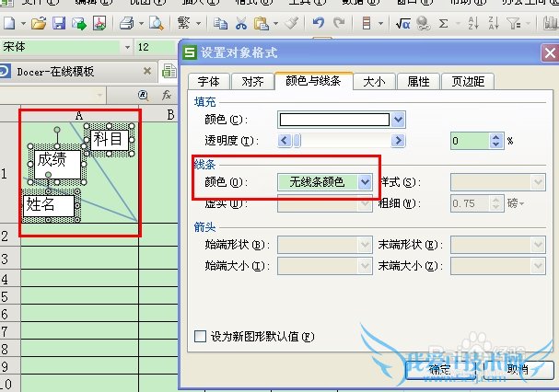Click the Format Painter brush icon
This screenshot has height=392, width=559.
[x=291, y=24]
